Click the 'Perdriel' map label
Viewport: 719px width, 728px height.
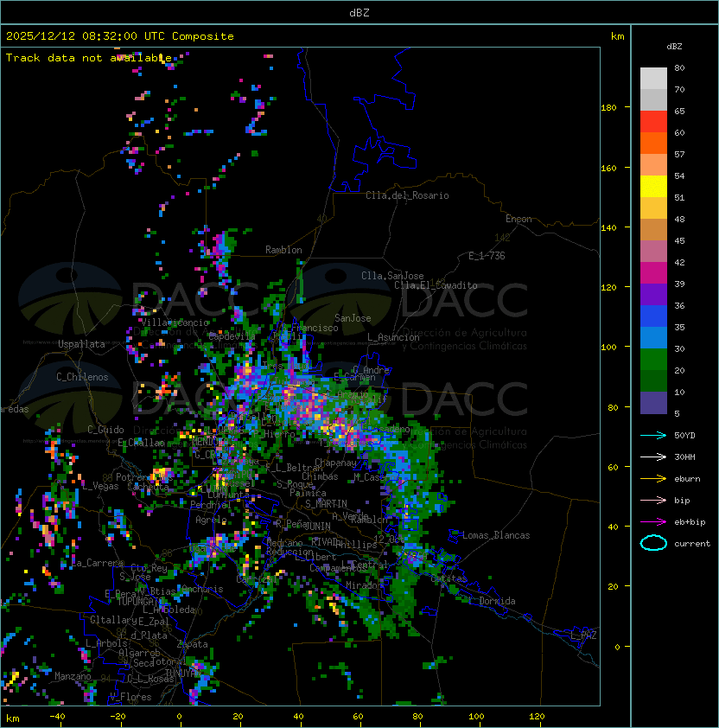(x=211, y=504)
